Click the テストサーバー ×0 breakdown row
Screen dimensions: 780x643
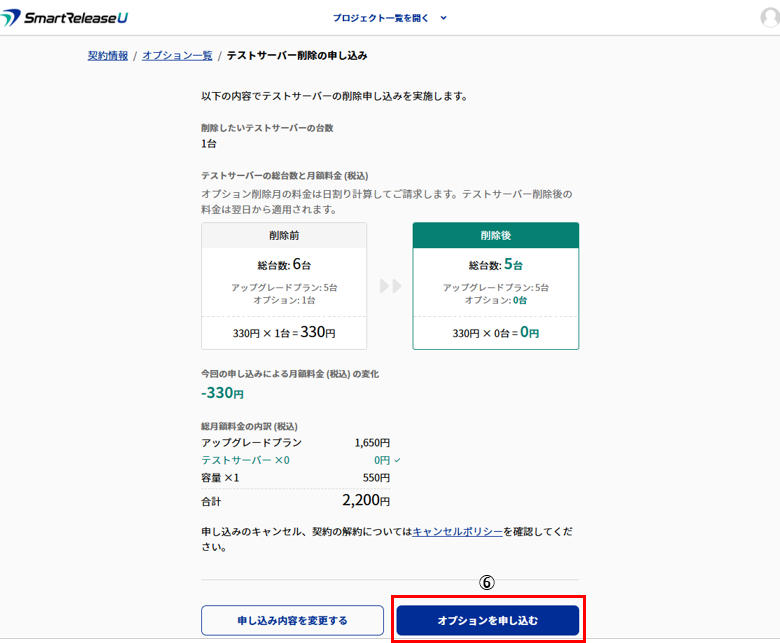pos(245,460)
